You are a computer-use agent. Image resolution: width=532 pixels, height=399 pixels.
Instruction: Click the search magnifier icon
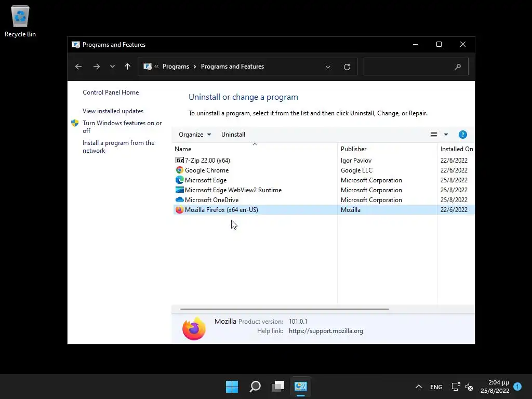(458, 67)
